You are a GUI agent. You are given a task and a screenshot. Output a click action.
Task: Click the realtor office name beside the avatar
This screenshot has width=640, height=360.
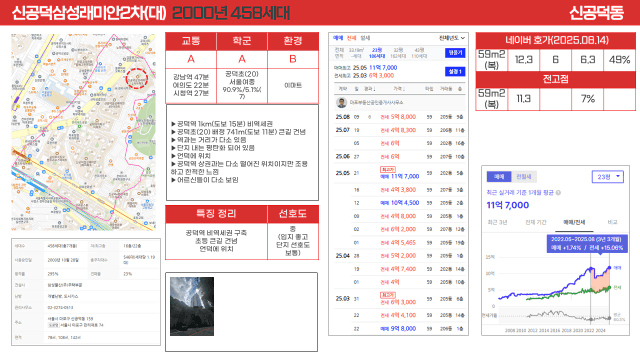(x=376, y=102)
